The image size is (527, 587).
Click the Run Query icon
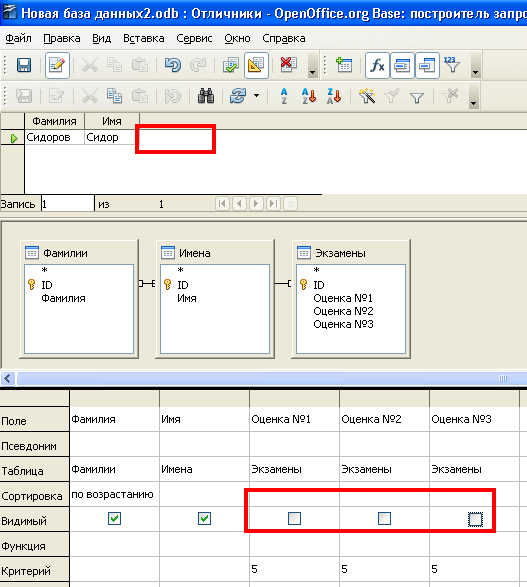(x=231, y=66)
